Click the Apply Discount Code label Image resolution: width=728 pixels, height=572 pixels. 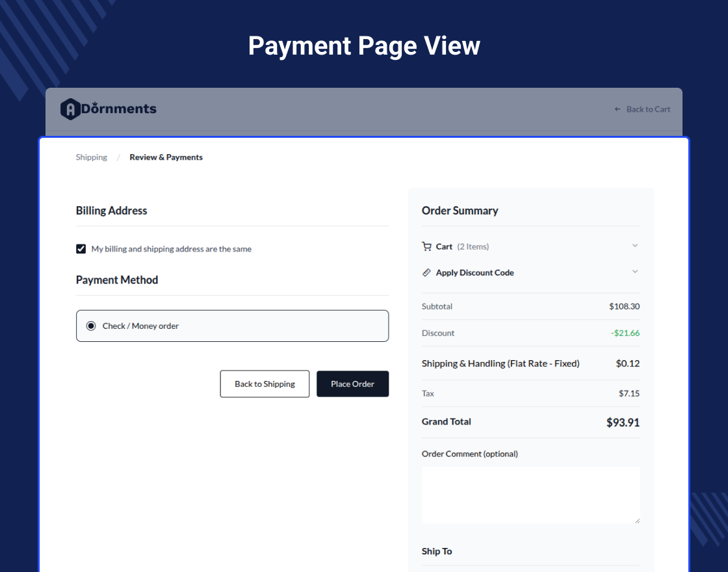click(x=475, y=272)
